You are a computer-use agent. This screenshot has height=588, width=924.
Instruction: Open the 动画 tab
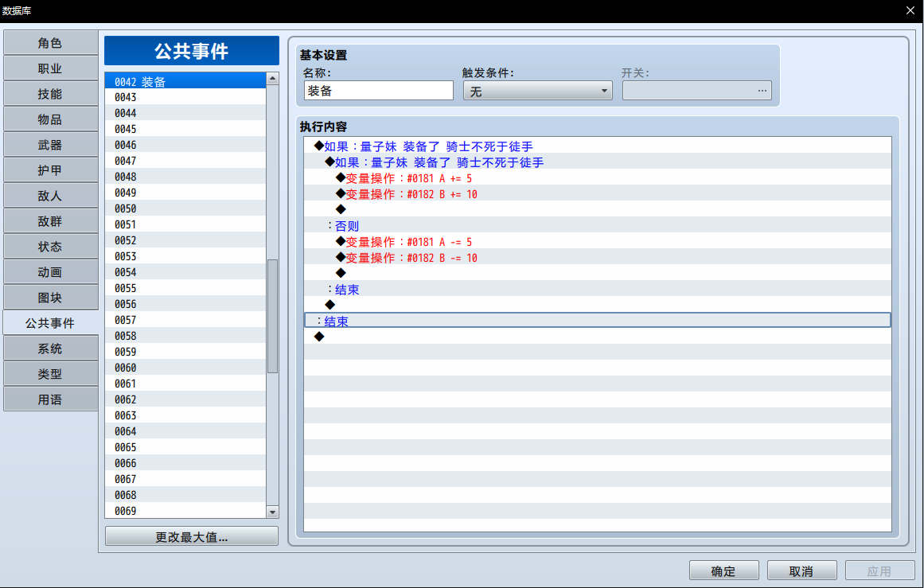pos(50,272)
